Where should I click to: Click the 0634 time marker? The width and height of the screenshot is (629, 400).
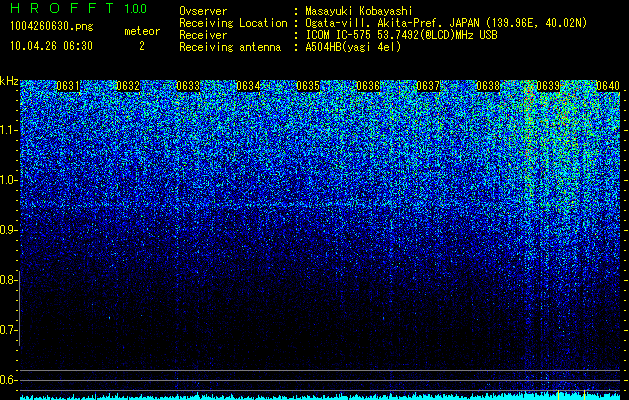point(248,86)
